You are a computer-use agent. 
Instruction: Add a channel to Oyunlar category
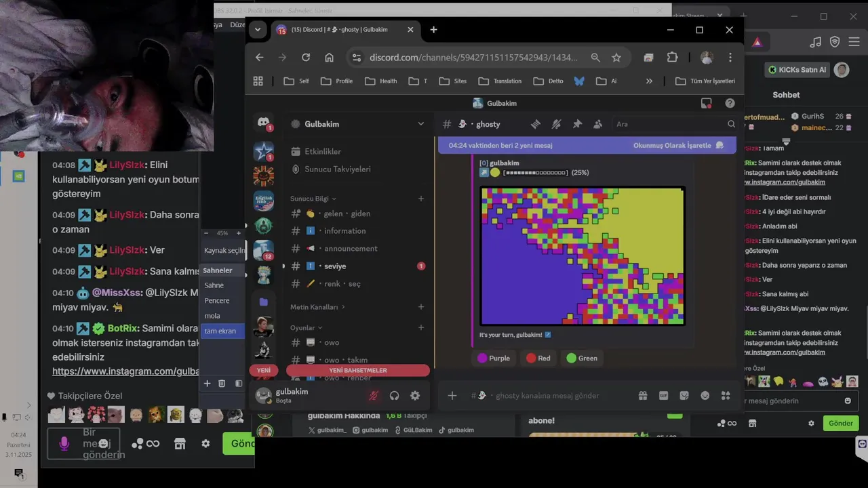tap(421, 327)
